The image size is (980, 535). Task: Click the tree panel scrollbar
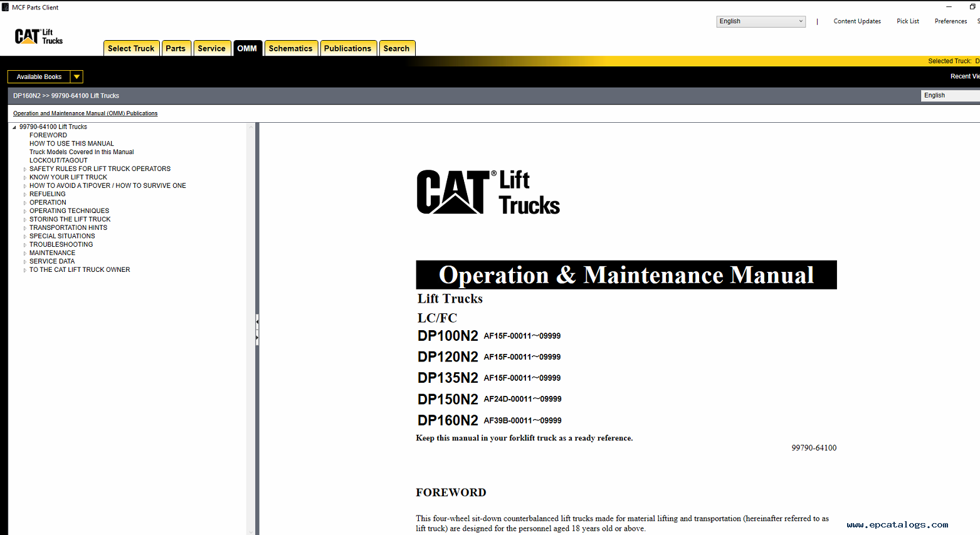click(x=251, y=329)
